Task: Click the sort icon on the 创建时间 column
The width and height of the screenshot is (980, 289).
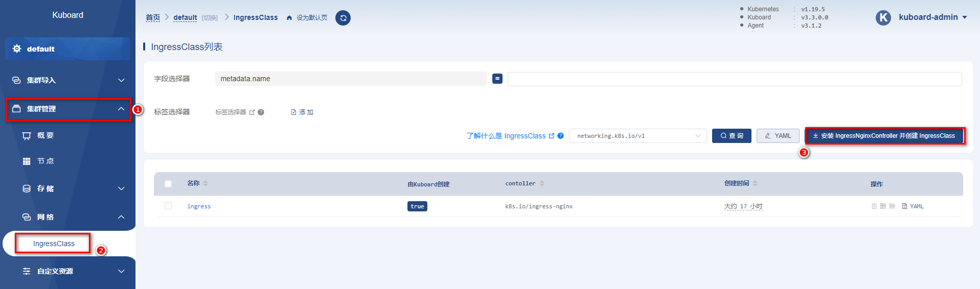Action: [x=755, y=183]
